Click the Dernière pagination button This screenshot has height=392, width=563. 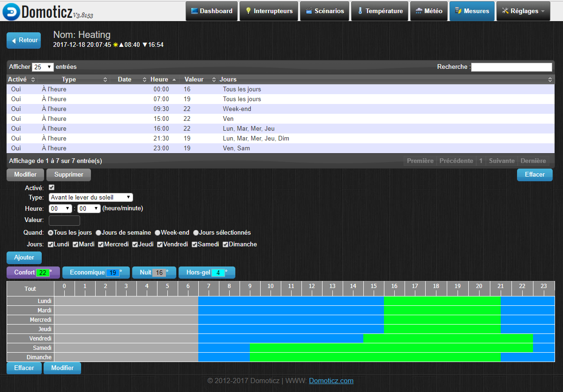pyautogui.click(x=533, y=161)
